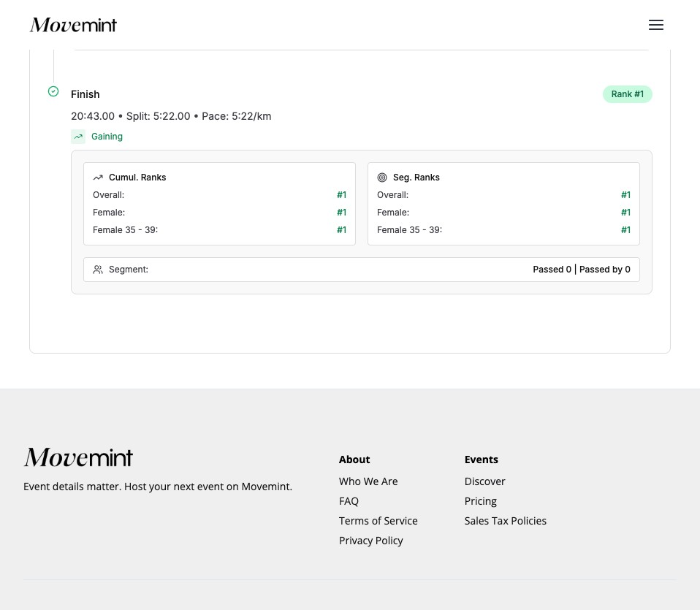
Task: Select the Finish checkpoint heading
Action: [x=85, y=94]
